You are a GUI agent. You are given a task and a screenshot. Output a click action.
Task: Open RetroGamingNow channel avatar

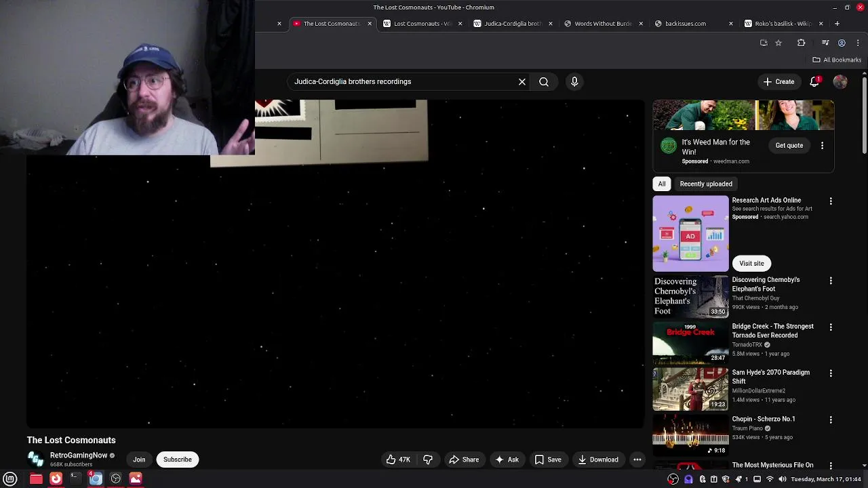click(x=35, y=460)
